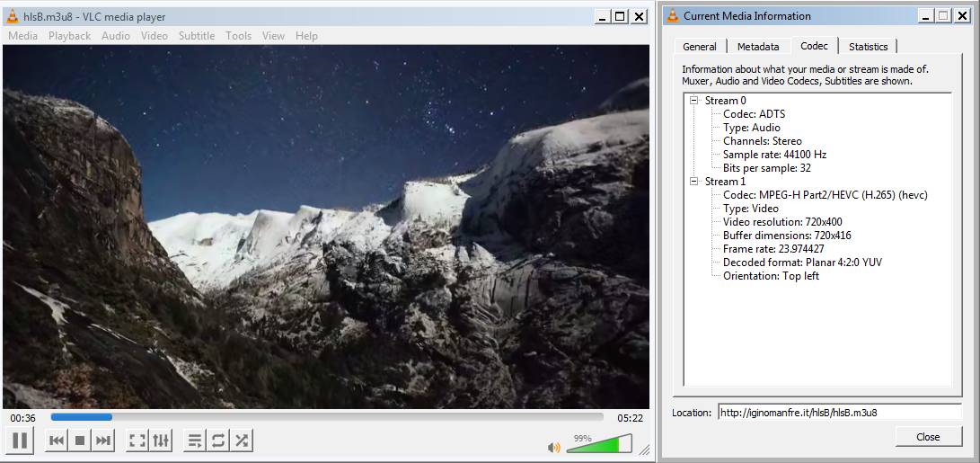Open the Audio menu

[116, 36]
